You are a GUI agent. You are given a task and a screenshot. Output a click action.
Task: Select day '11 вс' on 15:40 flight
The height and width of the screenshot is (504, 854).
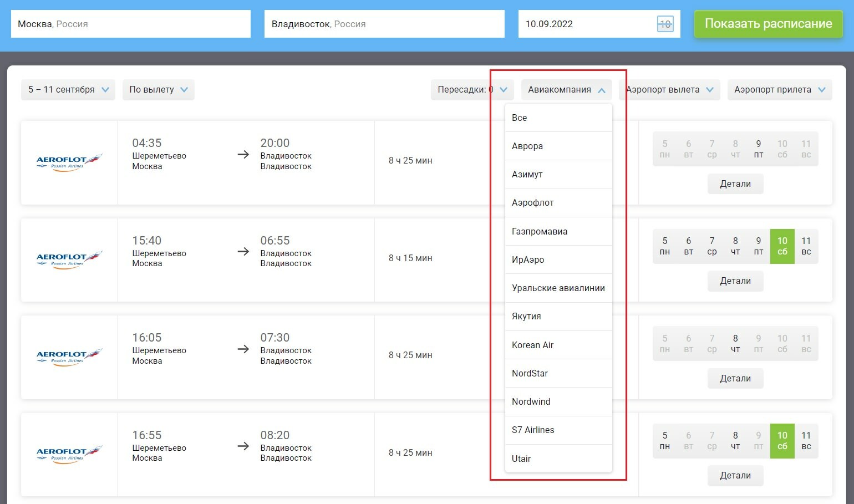(x=806, y=246)
